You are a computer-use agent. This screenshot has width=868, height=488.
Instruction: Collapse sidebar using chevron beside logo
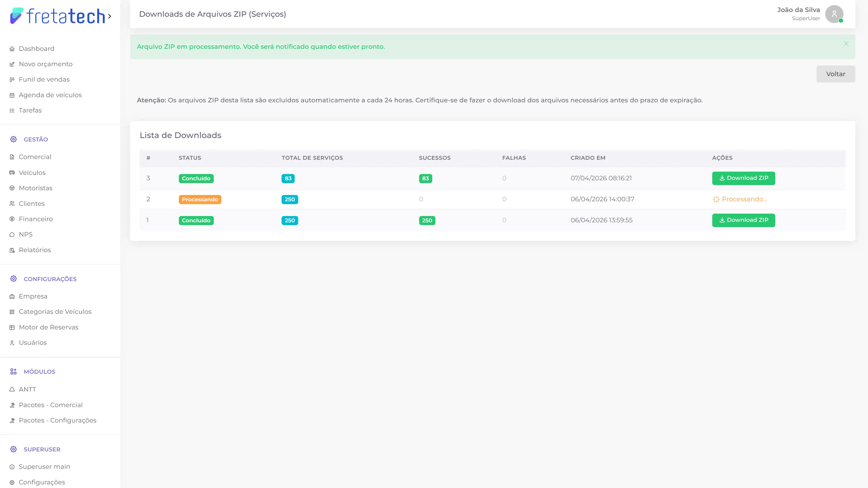[x=109, y=16]
